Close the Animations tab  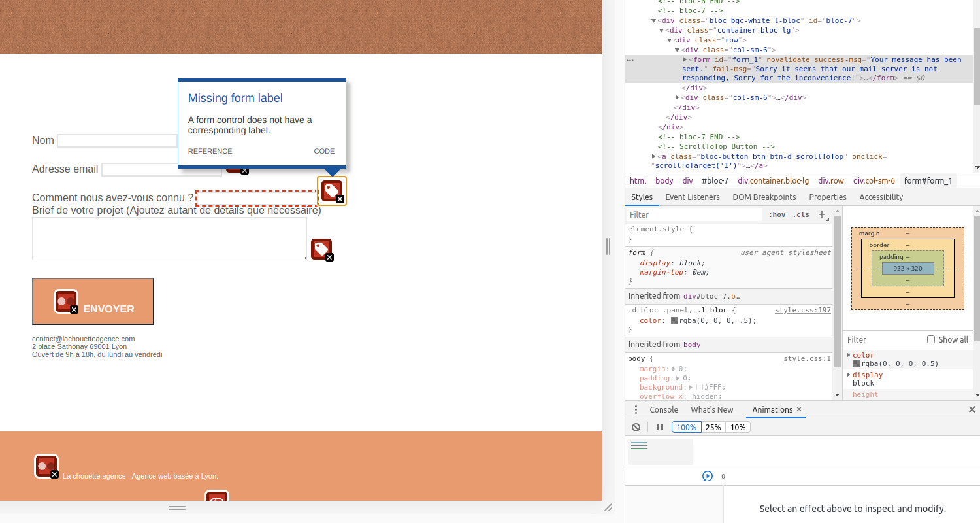(798, 409)
